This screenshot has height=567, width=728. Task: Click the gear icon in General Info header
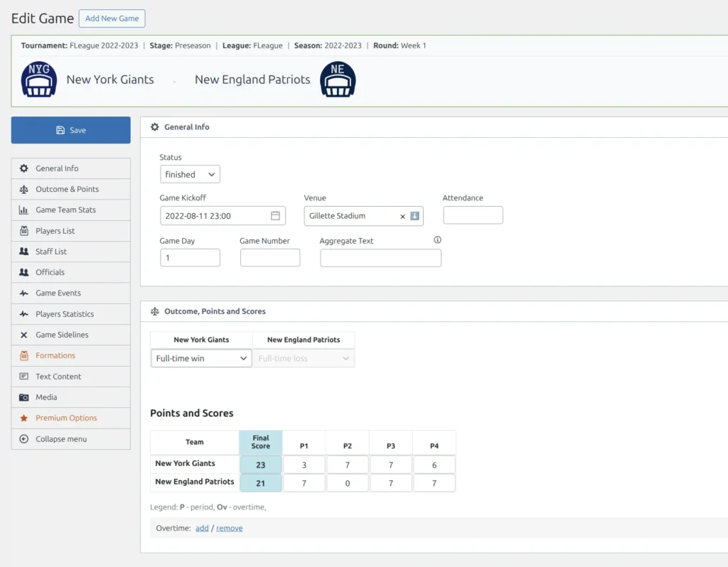[154, 127]
